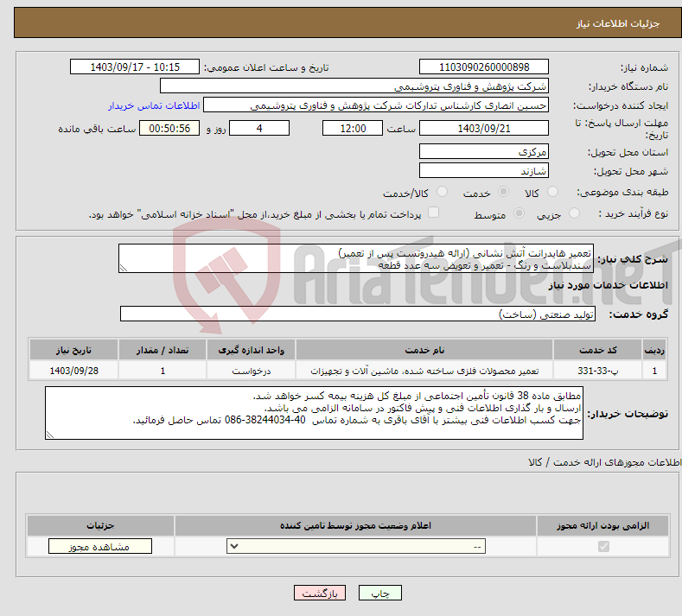Select the جزیی purchase type radio

click(574, 213)
